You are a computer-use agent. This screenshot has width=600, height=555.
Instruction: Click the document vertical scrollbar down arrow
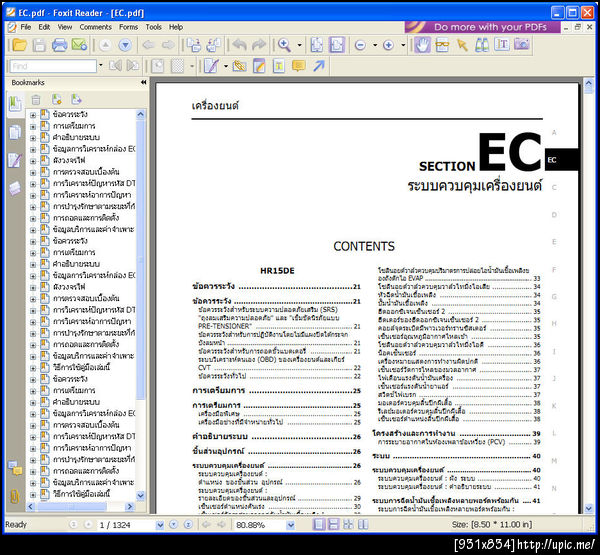pyautogui.click(x=589, y=508)
